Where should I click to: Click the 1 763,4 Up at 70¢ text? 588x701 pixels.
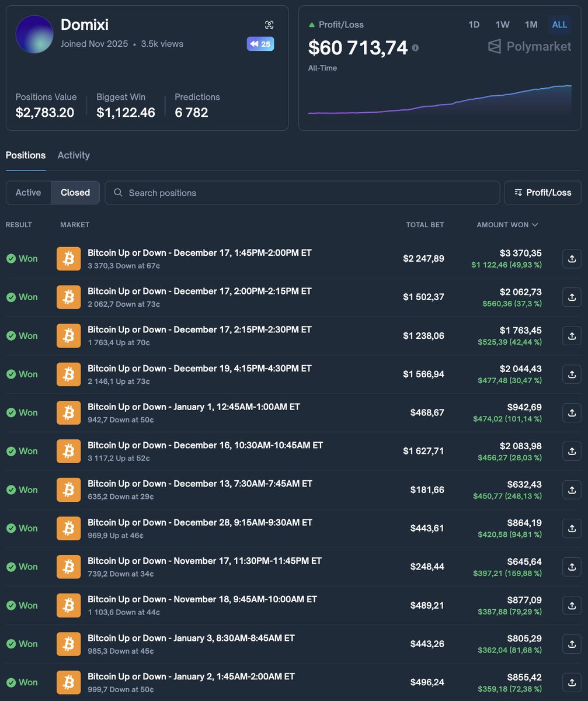click(119, 343)
